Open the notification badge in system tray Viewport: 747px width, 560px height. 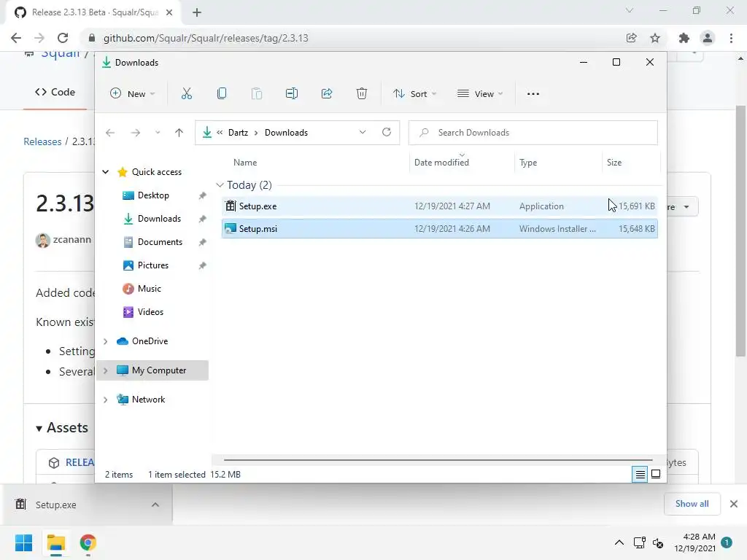point(727,542)
